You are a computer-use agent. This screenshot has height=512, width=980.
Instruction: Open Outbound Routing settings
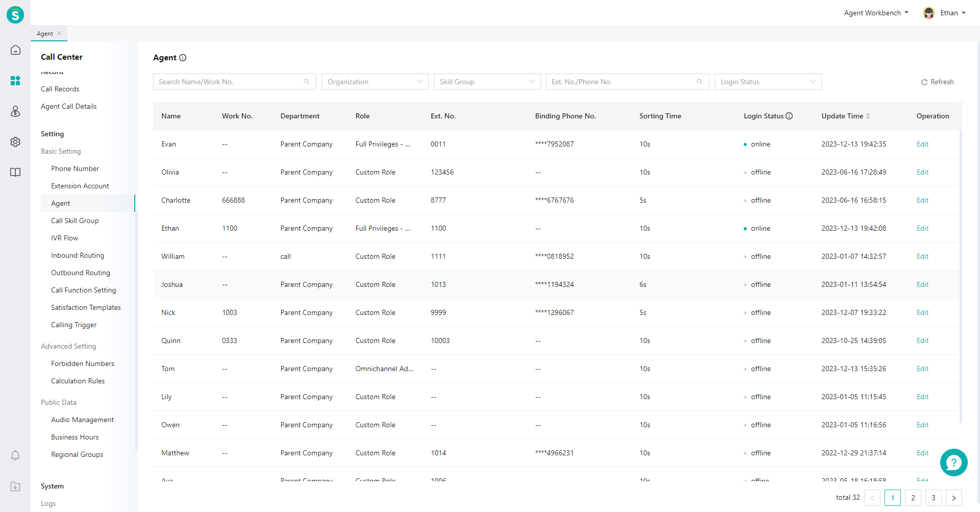pyautogui.click(x=81, y=273)
